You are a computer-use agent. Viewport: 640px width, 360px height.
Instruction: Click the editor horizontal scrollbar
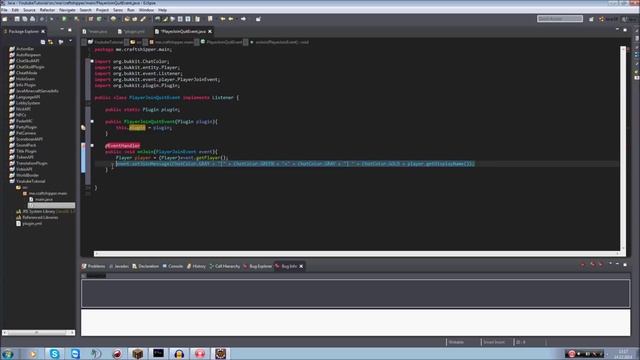click(357, 253)
